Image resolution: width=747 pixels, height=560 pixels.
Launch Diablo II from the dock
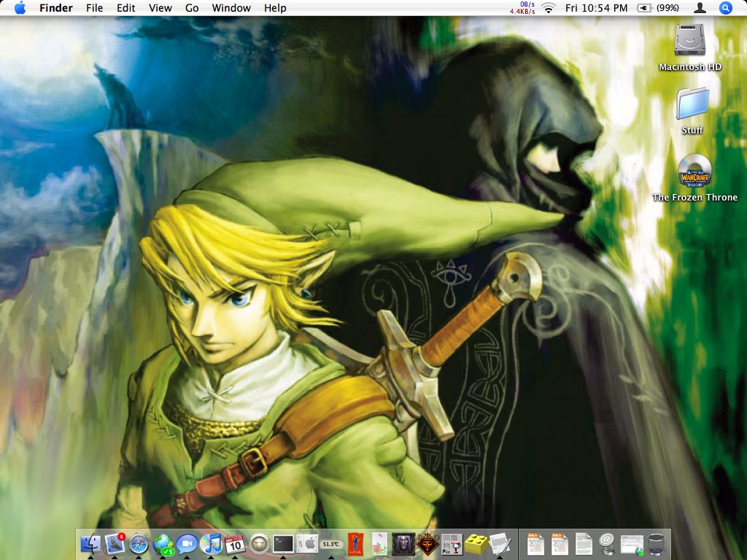point(427,544)
